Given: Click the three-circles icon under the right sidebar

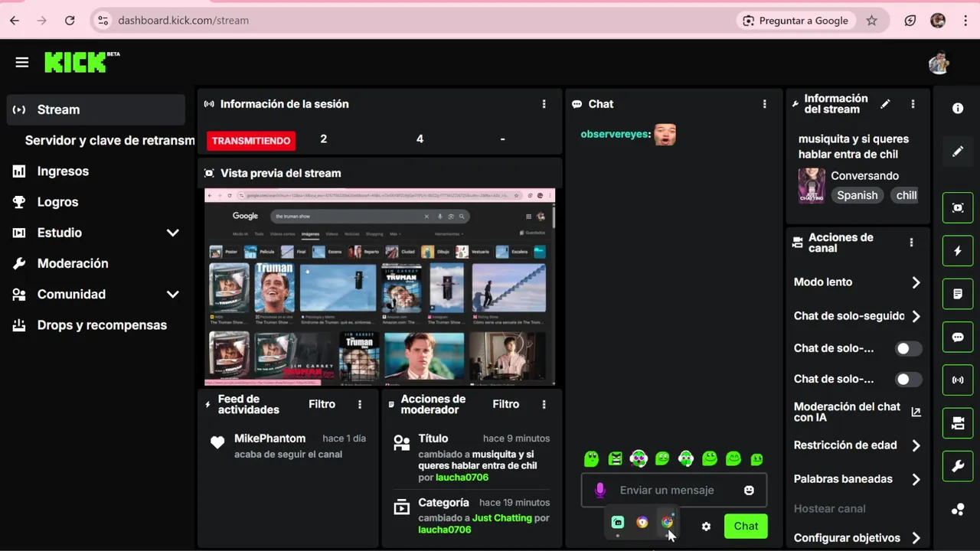Looking at the screenshot, I should (x=958, y=510).
